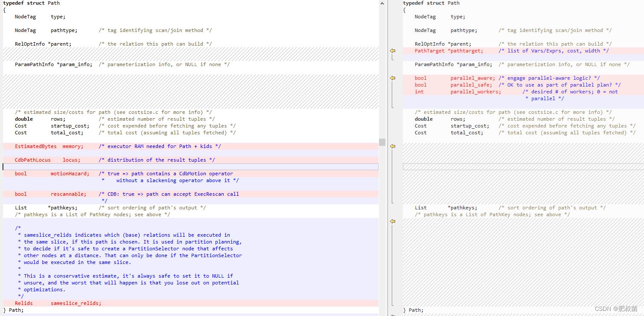Click 'typedef struct Path' line in left pane
Screen dimensions: 644x316
pyautogui.click(x=32, y=3)
